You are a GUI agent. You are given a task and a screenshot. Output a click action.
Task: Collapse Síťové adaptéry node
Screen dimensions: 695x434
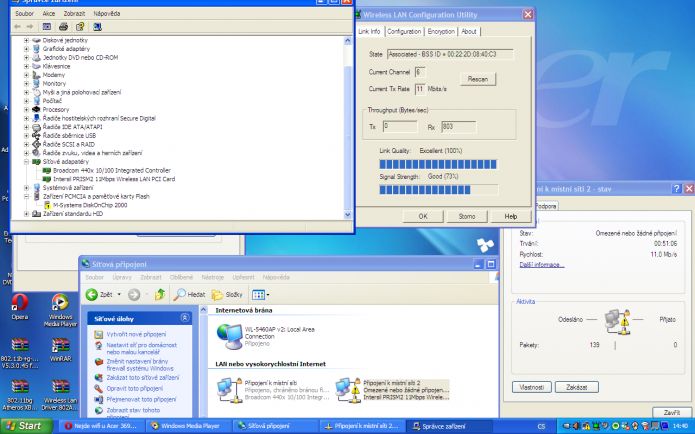pyautogui.click(x=26, y=162)
